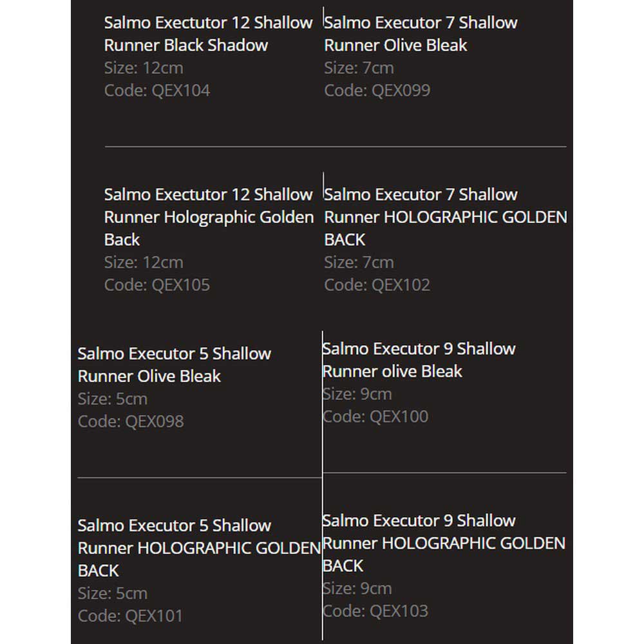Select Executor 12 Holographic Golden Back title
Image resolution: width=644 pixels, height=644 pixels.
[209, 217]
